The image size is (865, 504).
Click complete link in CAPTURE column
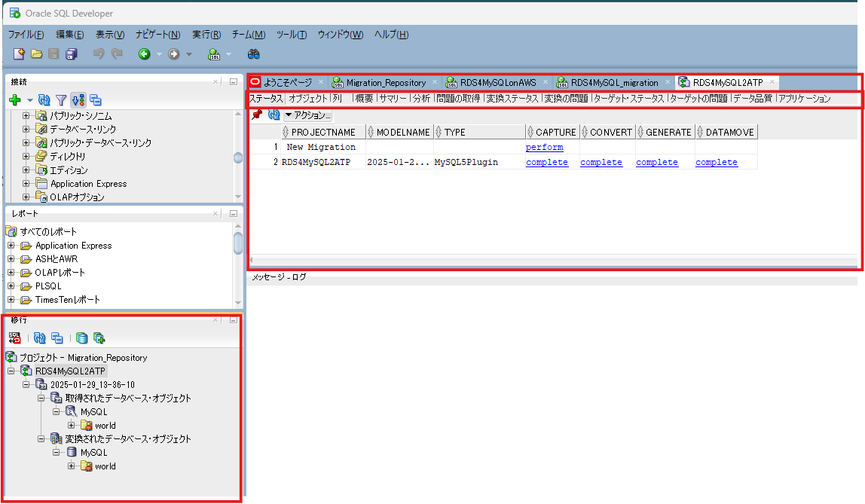(x=547, y=162)
